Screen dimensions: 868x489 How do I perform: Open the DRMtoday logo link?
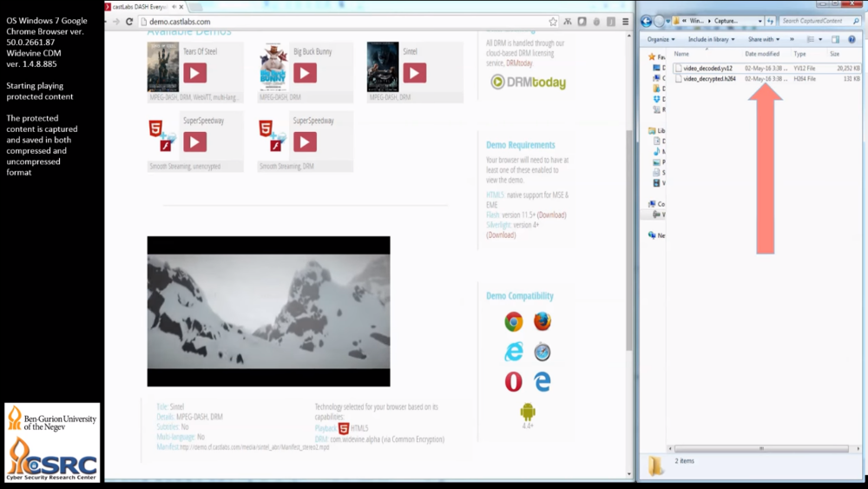coord(528,83)
